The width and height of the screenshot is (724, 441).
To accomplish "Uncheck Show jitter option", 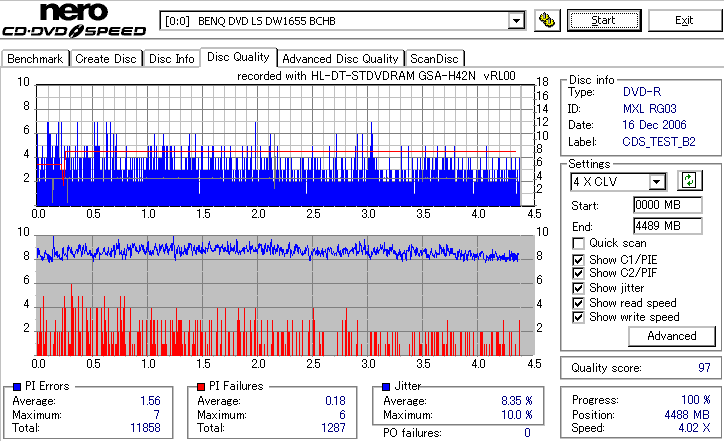I will (578, 288).
